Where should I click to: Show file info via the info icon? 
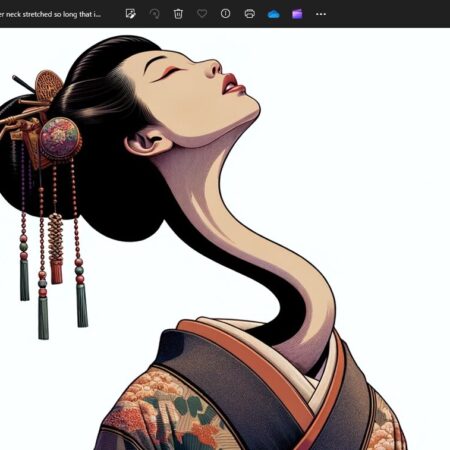coord(226,14)
